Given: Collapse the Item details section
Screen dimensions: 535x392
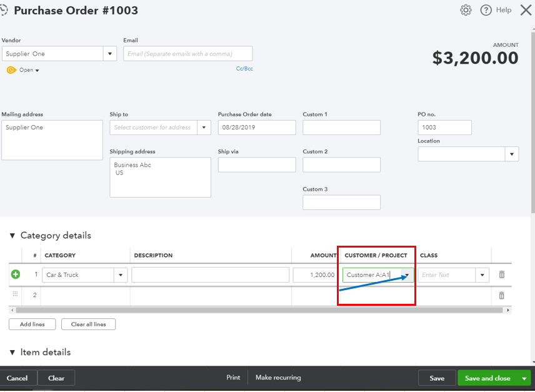Looking at the screenshot, I should [12, 352].
